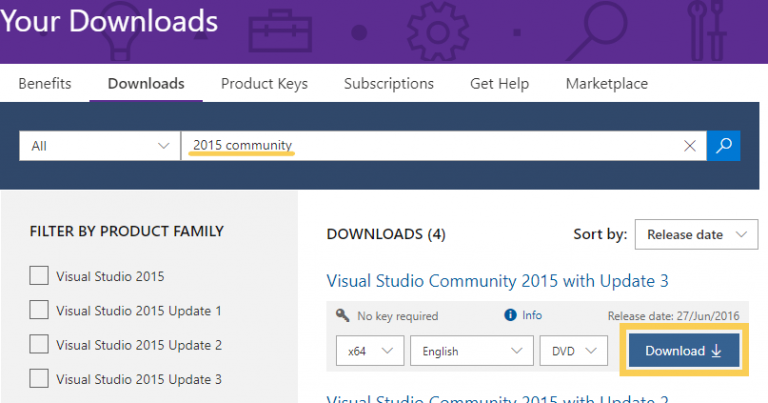
Task: Switch to the Benefits tab
Action: (45, 84)
